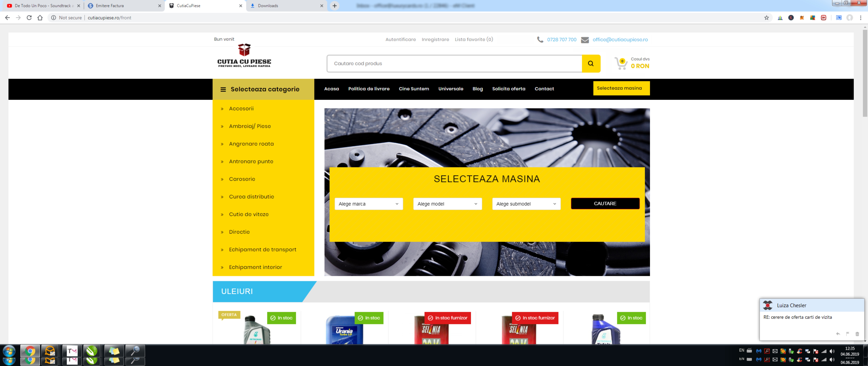Click the Cast media-router icon
The width and height of the screenshot is (868, 366).
(x=839, y=18)
